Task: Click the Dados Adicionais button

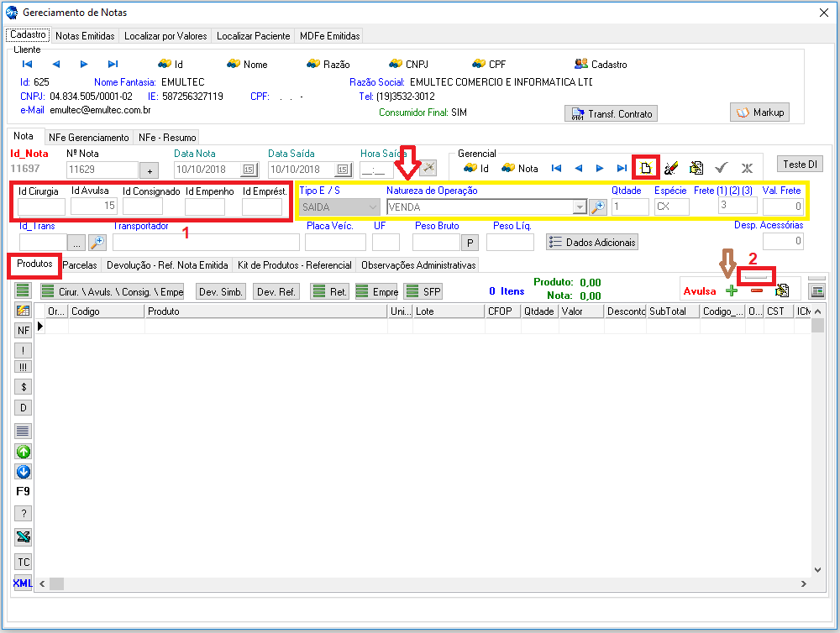Action: 592,242
